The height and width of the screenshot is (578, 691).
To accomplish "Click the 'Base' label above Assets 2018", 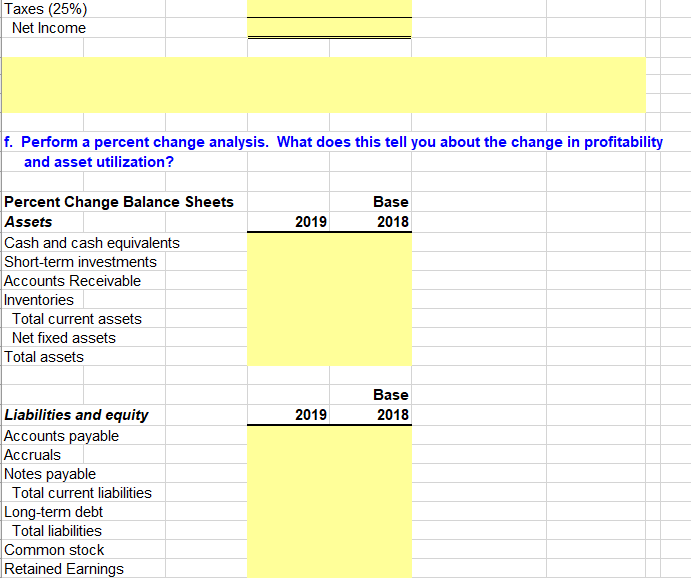I will (x=391, y=202).
